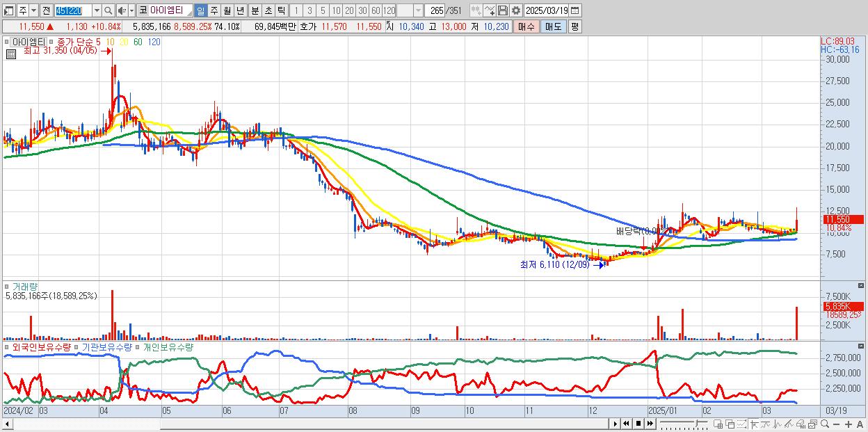Select the 5 interval button
The height and width of the screenshot is (432, 868).
pyautogui.click(x=323, y=10)
